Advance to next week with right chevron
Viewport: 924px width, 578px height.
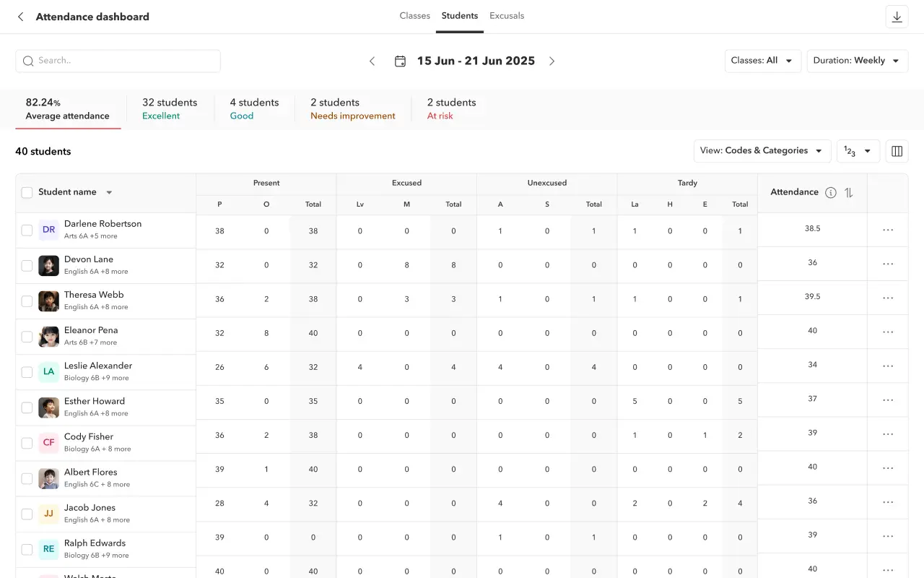[x=552, y=61]
